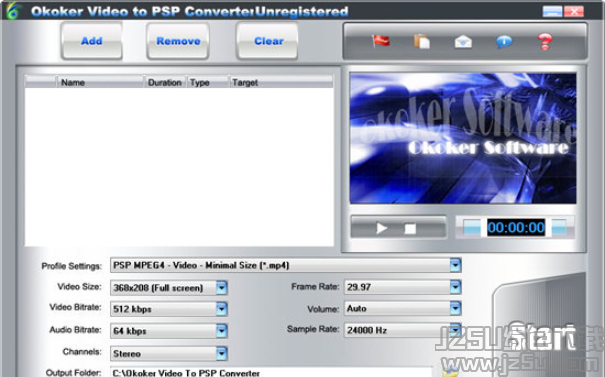Click the blue info speech bubble icon

(504, 41)
